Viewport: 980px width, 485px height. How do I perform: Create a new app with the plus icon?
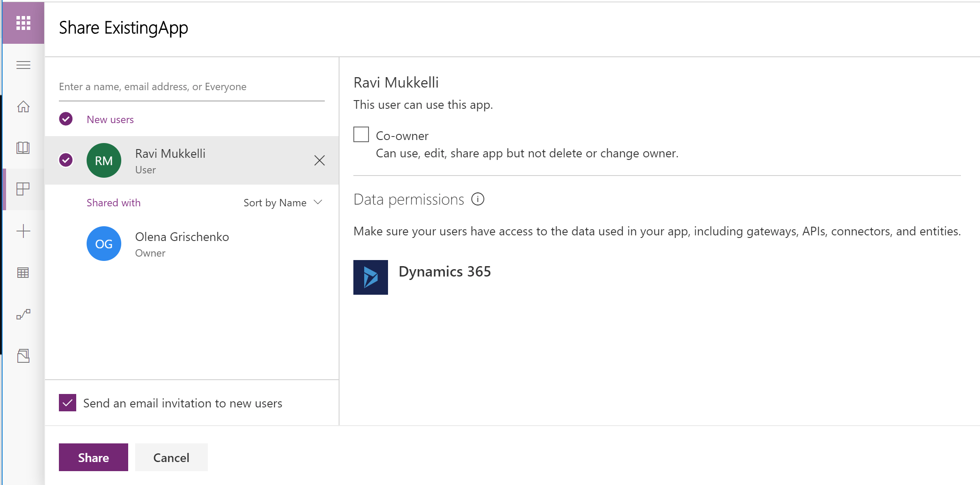(x=23, y=230)
